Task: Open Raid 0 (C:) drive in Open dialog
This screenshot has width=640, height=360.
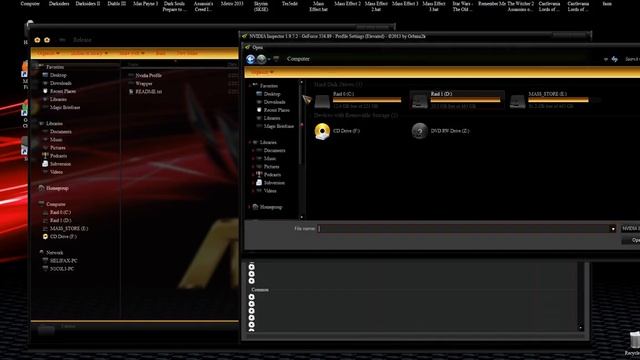Action: [359, 100]
